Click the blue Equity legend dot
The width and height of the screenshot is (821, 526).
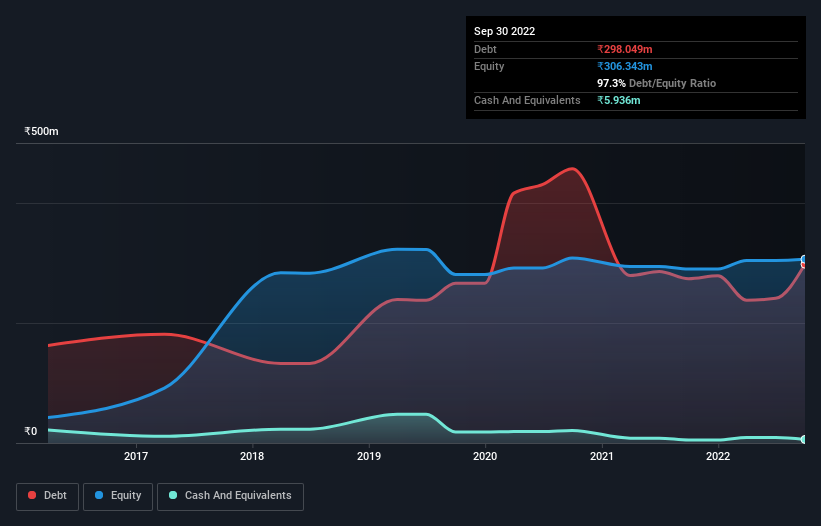point(99,495)
